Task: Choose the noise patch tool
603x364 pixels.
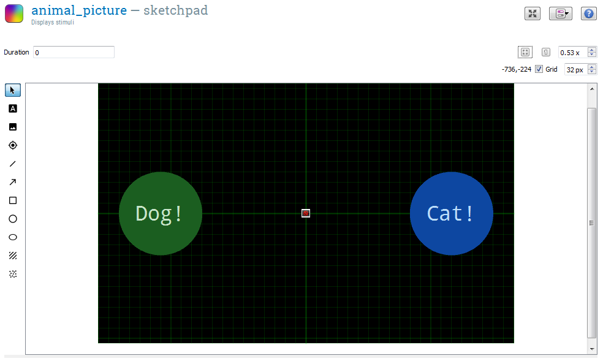Action: [12, 274]
